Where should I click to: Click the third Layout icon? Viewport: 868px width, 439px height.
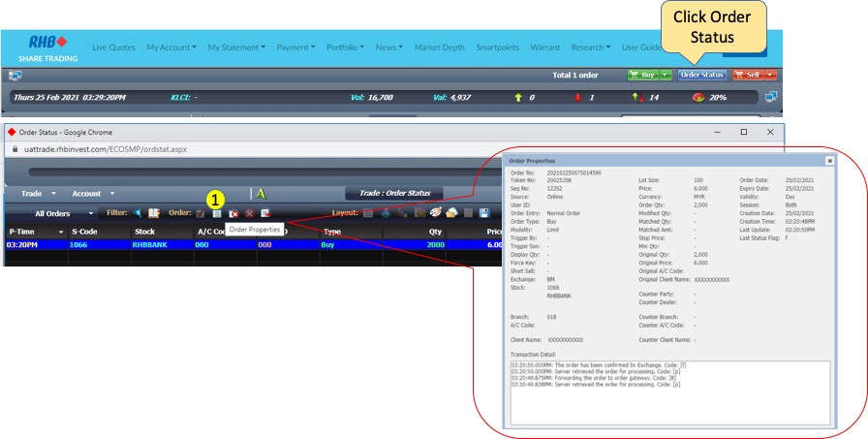click(402, 213)
